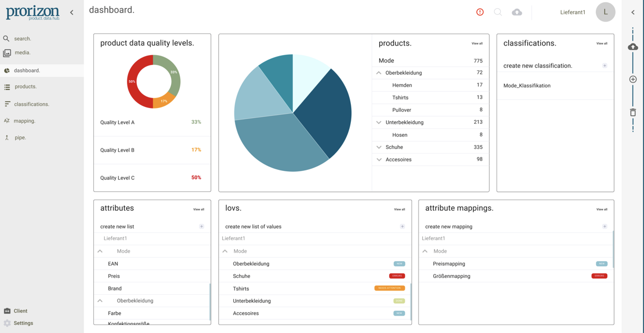Select Quality Level B row
Image resolution: width=644 pixels, height=333 pixels.
coord(152,150)
